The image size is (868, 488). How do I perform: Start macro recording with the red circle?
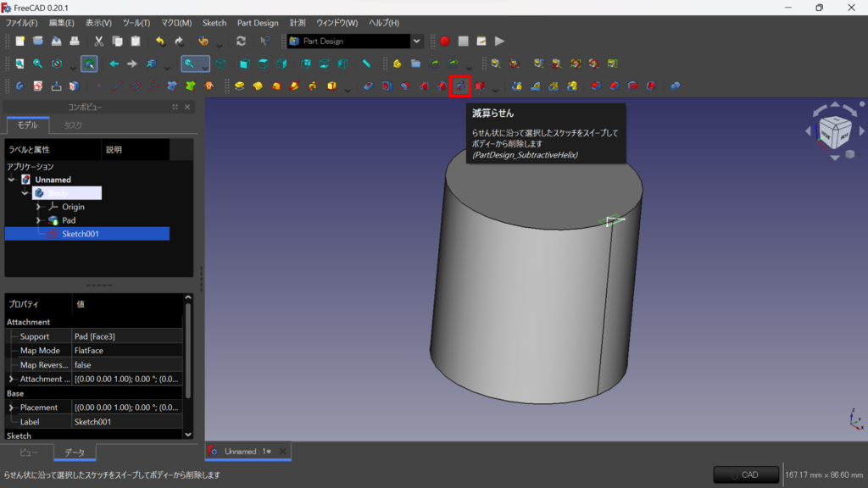coord(444,42)
